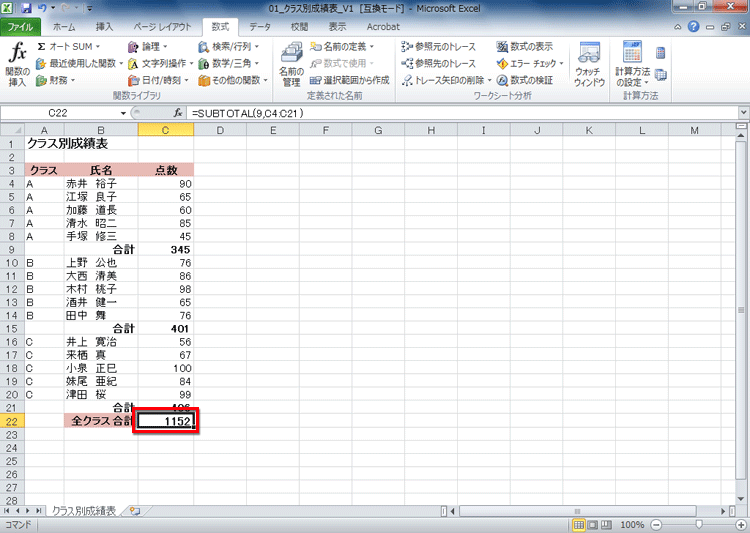Select row 9 header
Viewport: 750px width, 533px height.
pos(12,249)
